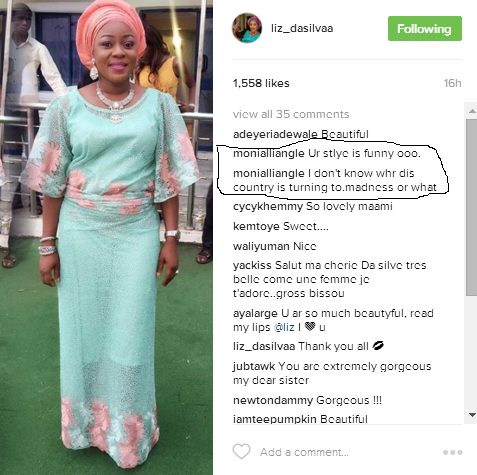
Task: Click the comments scrollbar thumb
Action: click(472, 207)
